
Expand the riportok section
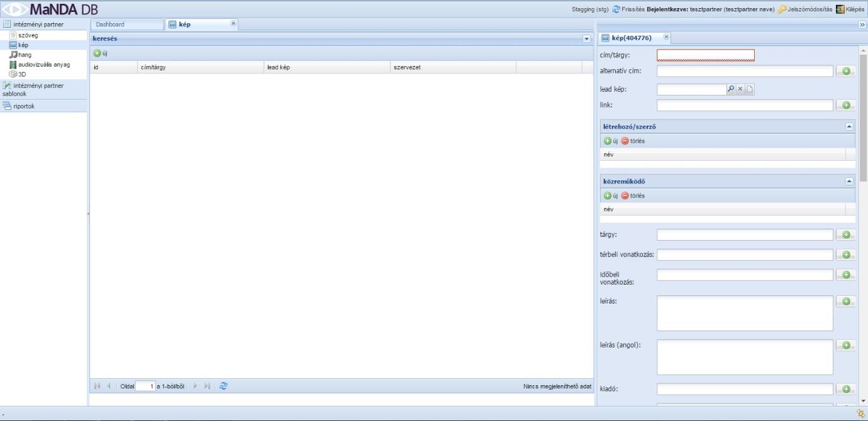43,106
